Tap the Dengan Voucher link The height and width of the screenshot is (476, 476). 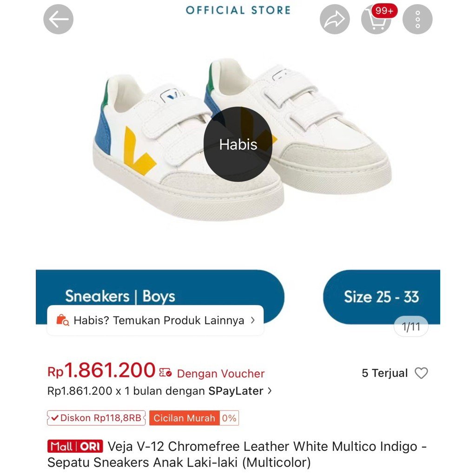coord(221,374)
